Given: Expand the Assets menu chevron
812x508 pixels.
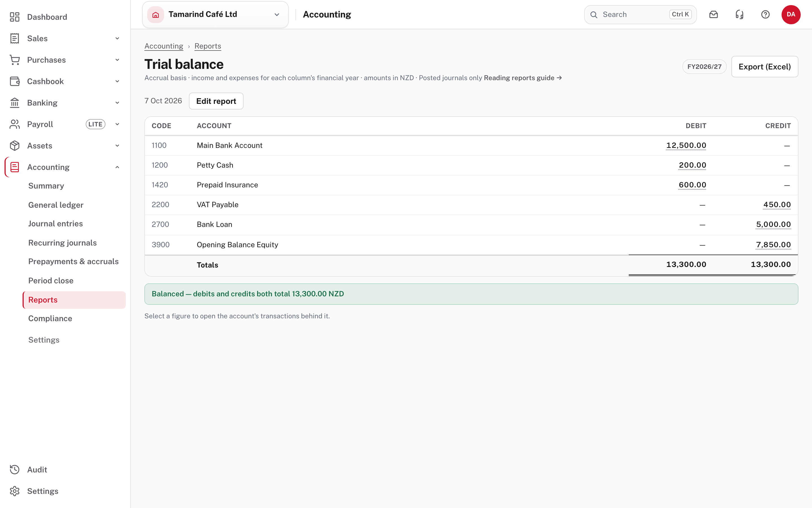Looking at the screenshot, I should click(117, 145).
